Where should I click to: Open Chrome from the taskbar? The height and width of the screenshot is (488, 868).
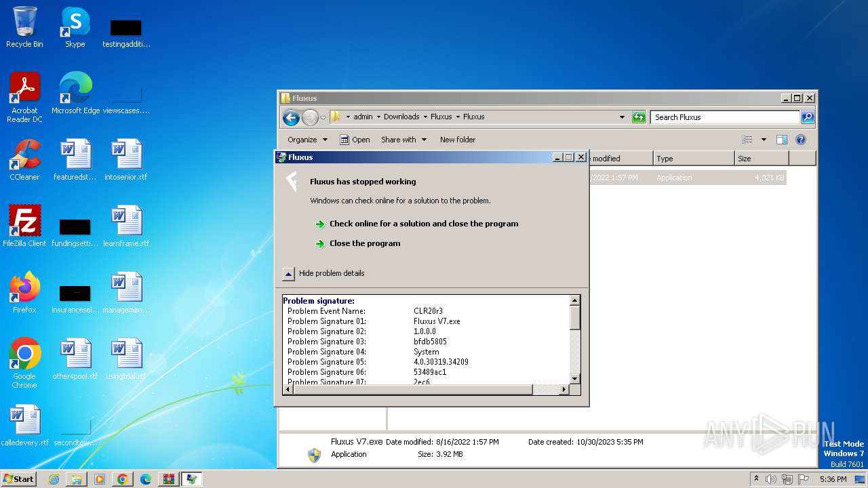[123, 479]
